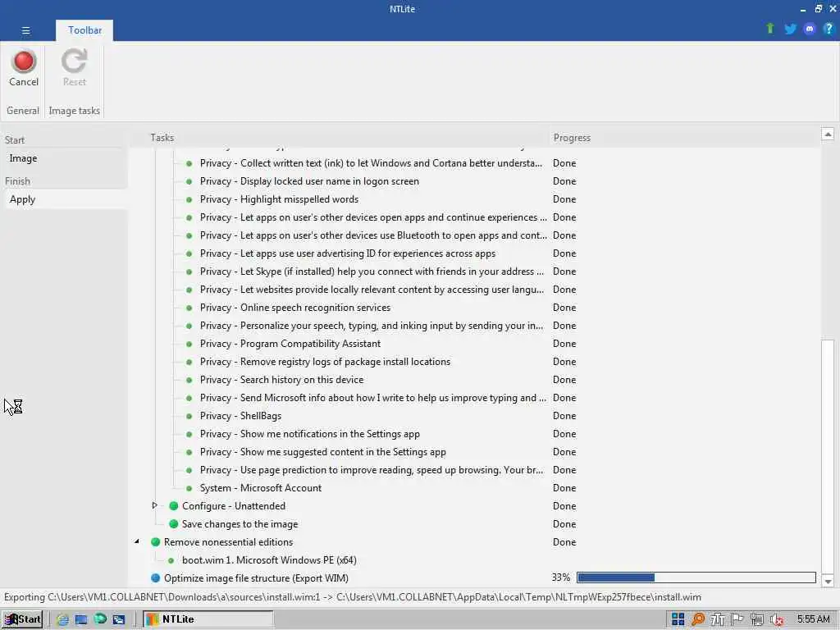This screenshot has height=630, width=840.
Task: Click the 5:55 AM taskbar clock
Action: [x=813, y=619]
